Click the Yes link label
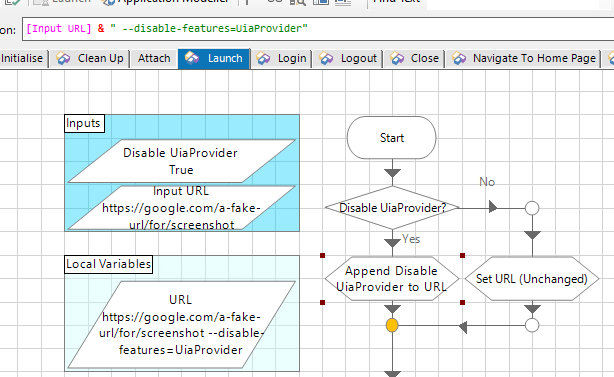Image resolution: width=614 pixels, height=377 pixels. [411, 239]
